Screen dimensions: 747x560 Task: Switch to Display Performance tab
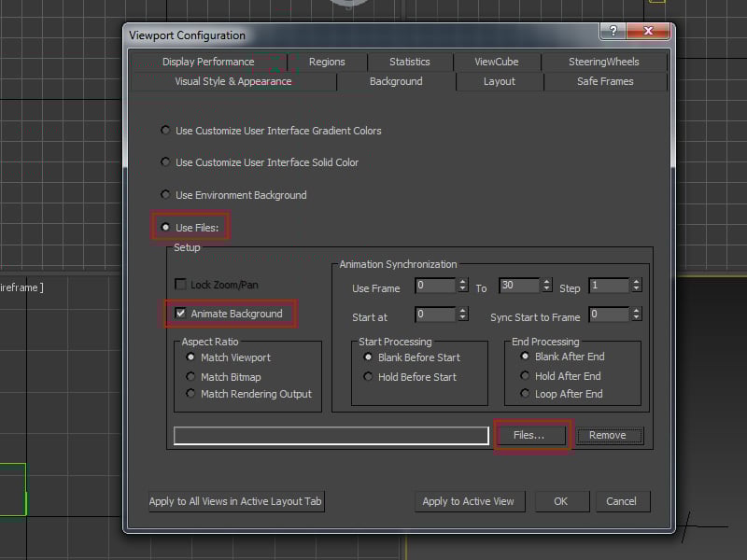pyautogui.click(x=208, y=62)
